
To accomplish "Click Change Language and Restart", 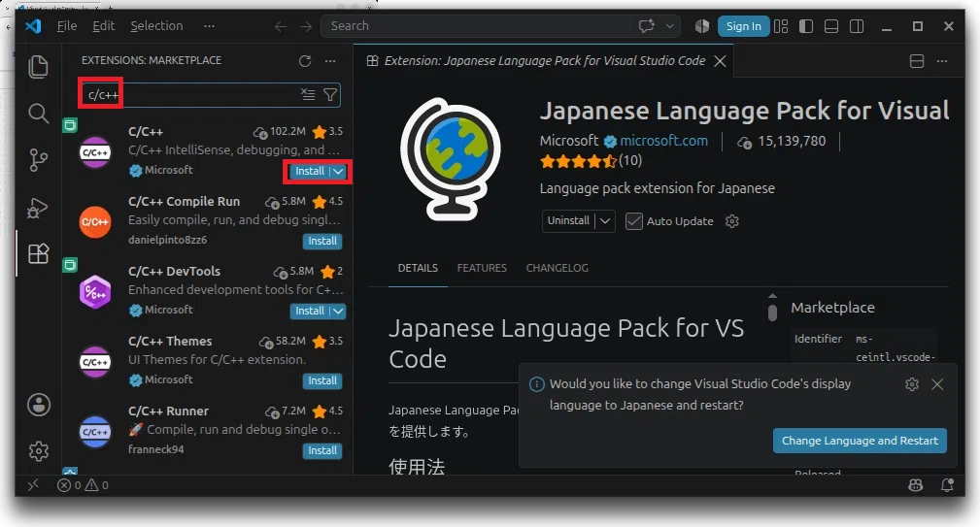I will point(860,441).
